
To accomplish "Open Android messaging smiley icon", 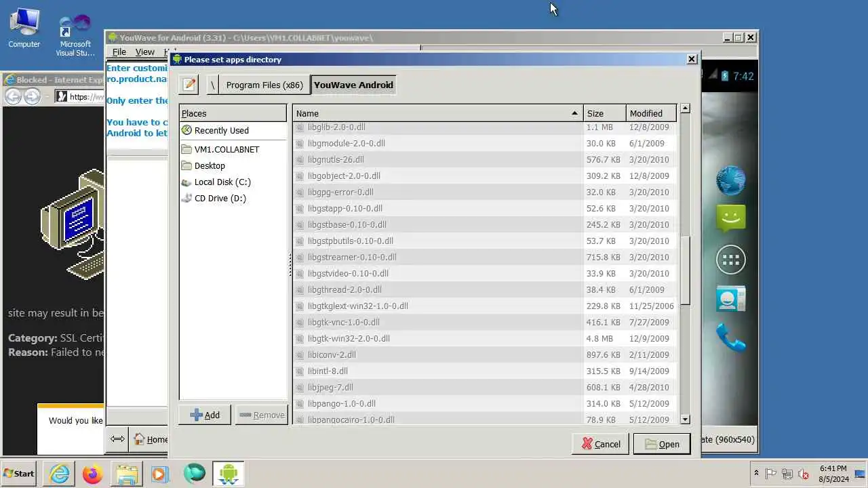I will [730, 219].
